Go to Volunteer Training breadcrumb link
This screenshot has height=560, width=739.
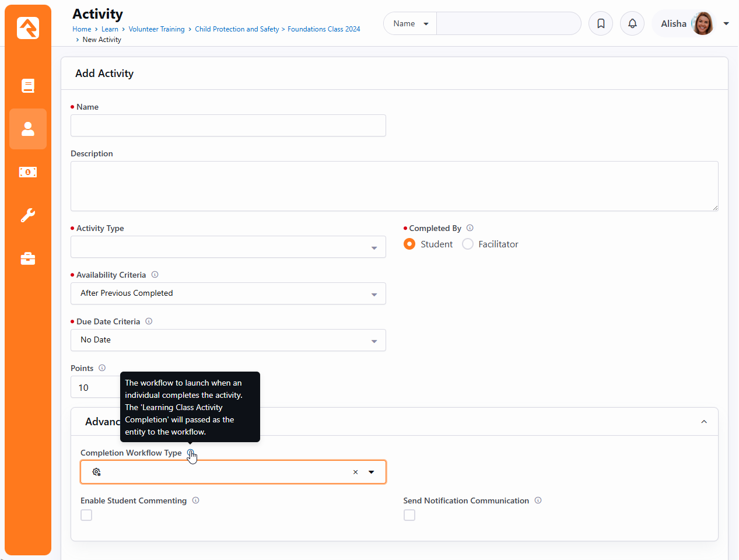(x=156, y=29)
